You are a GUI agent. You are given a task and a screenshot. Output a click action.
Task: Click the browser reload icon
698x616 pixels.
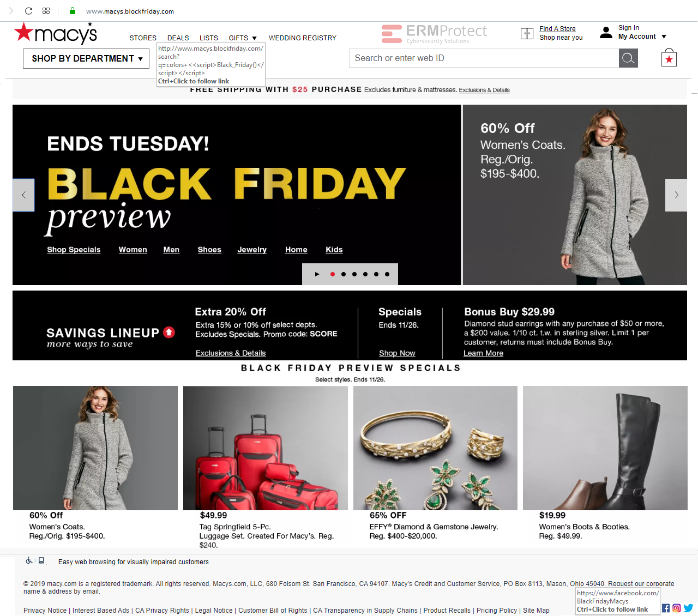pyautogui.click(x=29, y=11)
